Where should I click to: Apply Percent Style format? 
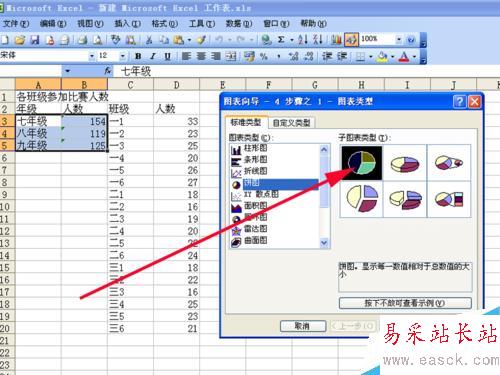click(x=264, y=56)
